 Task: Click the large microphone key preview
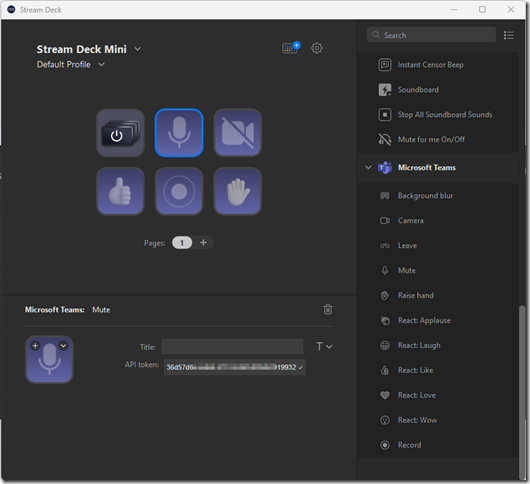coord(49,360)
